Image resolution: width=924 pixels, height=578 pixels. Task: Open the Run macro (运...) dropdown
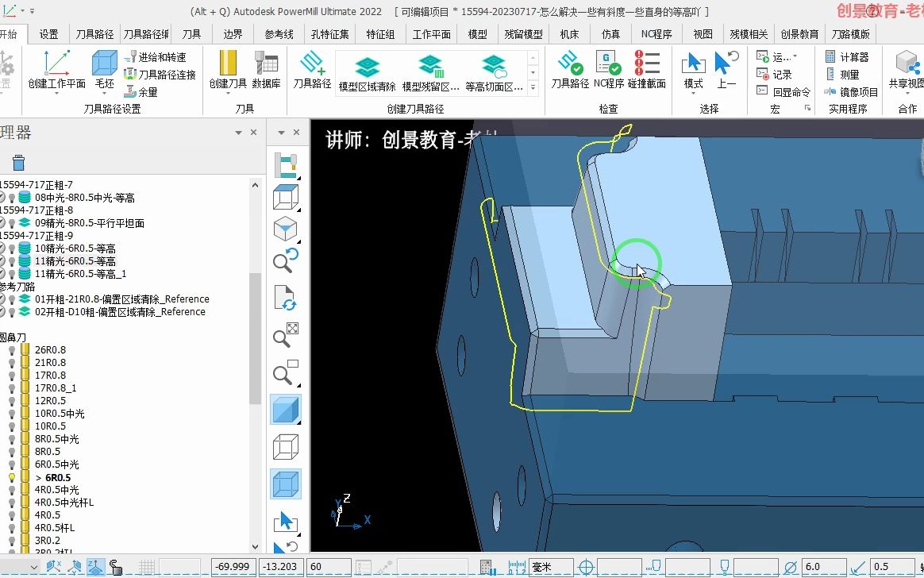click(x=795, y=57)
